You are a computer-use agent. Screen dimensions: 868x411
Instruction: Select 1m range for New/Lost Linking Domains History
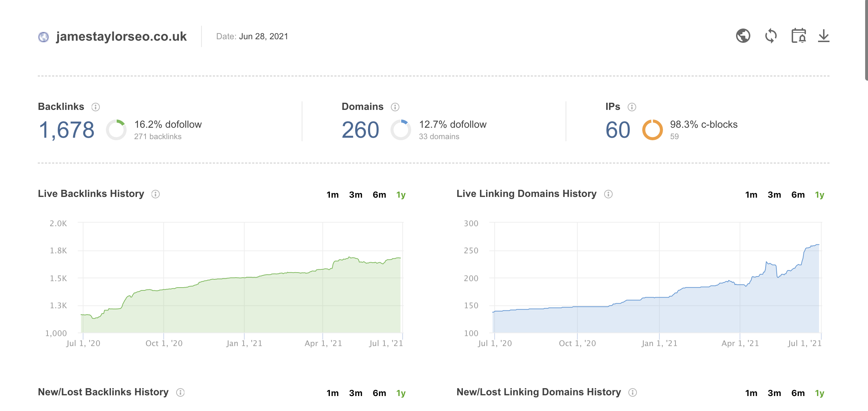[751, 393]
